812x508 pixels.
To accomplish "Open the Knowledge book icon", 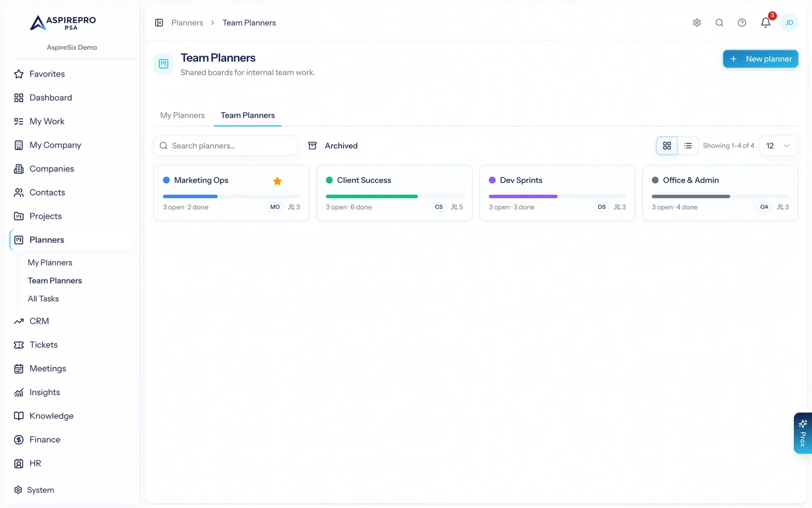I will pyautogui.click(x=19, y=416).
